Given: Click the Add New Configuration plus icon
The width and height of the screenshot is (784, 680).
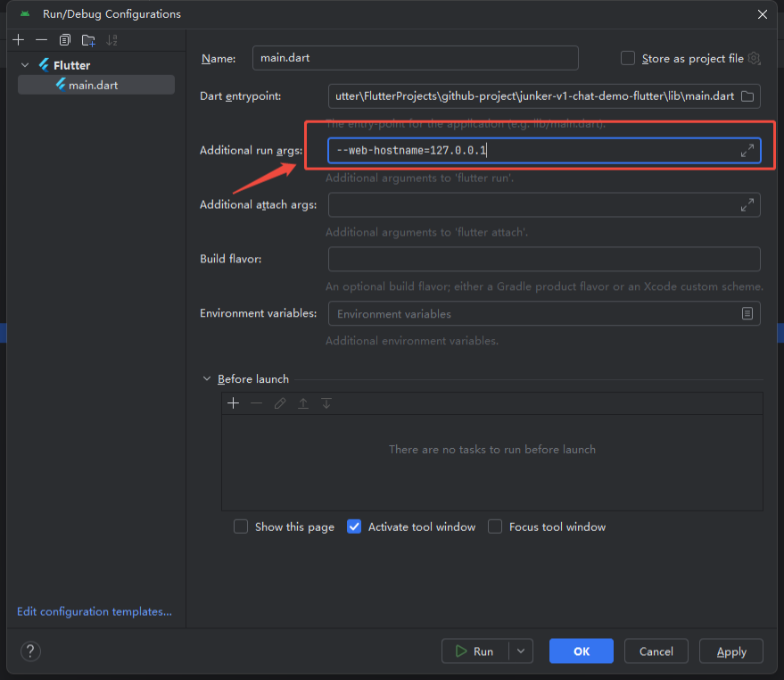Looking at the screenshot, I should pos(18,40).
